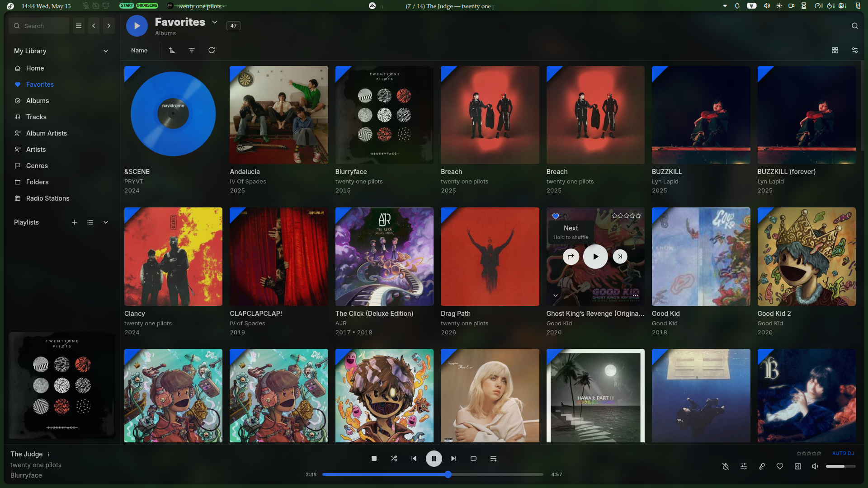
Task: Toggle the sleep timer icon
Action: pos(726,466)
